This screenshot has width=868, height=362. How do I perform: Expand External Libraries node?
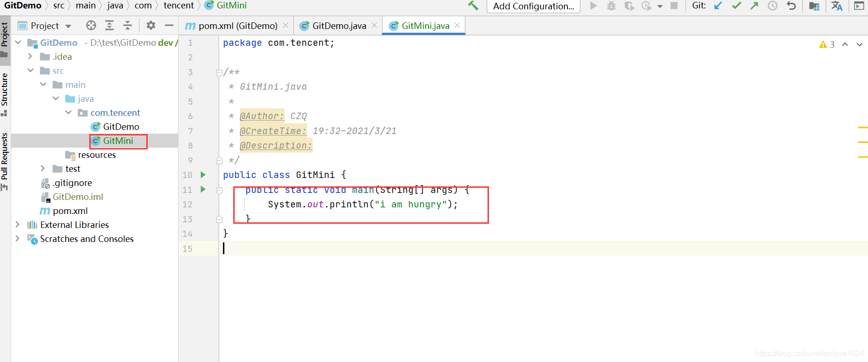pyautogui.click(x=18, y=225)
